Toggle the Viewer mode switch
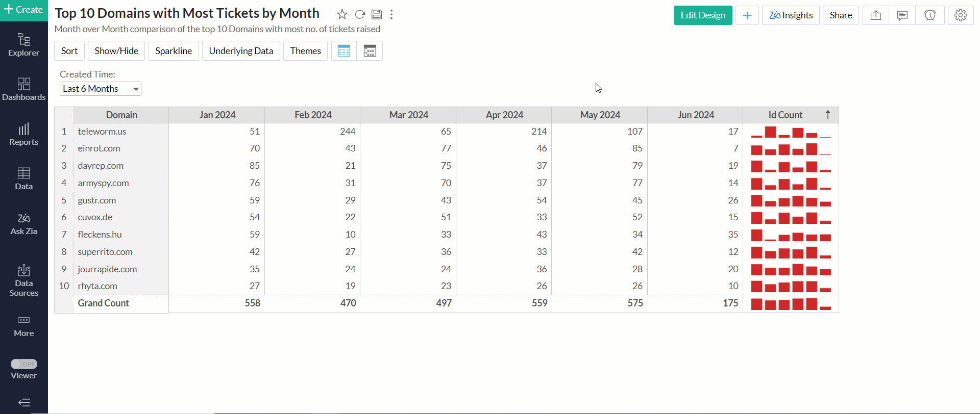The width and height of the screenshot is (980, 414). click(x=24, y=364)
